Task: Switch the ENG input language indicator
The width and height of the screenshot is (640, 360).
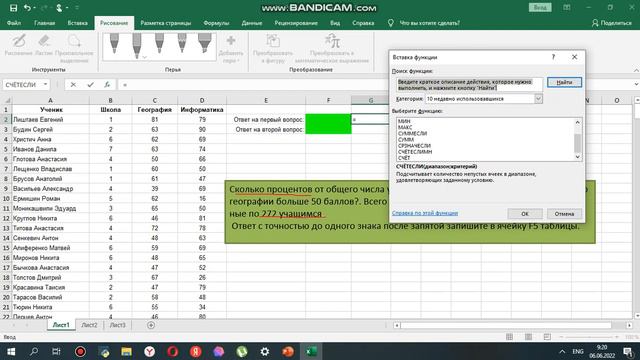Action: coord(578,351)
